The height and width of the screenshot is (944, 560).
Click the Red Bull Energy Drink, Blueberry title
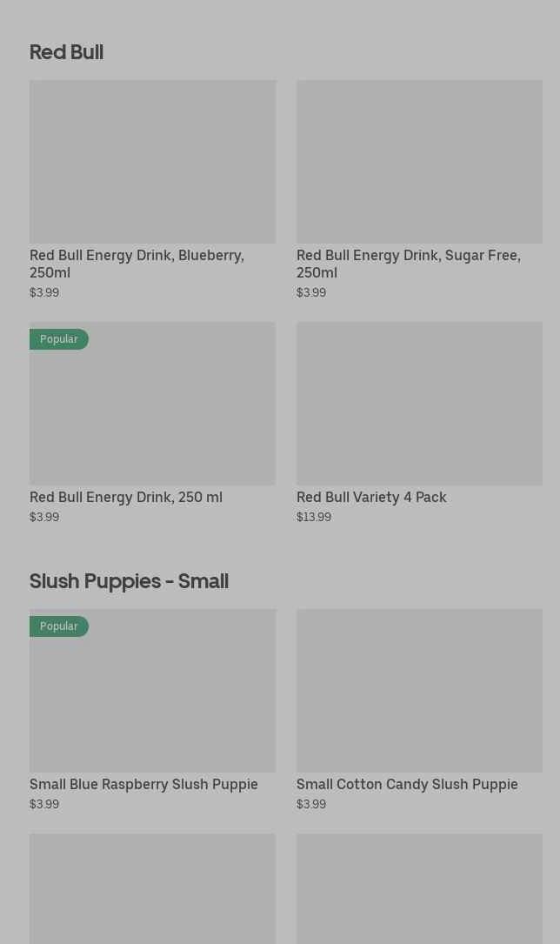click(137, 264)
